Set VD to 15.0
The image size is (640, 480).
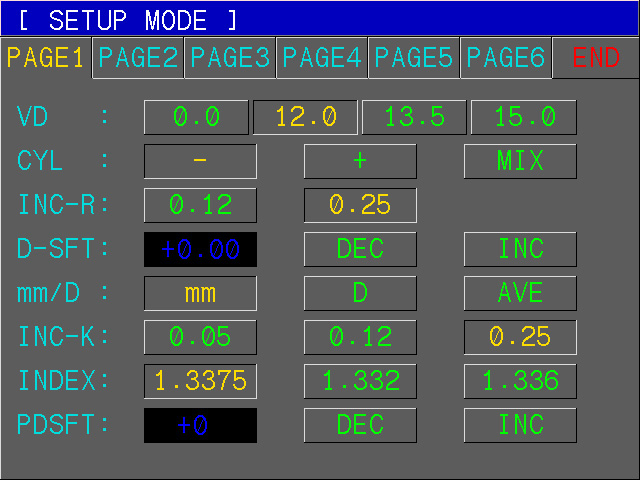(524, 117)
